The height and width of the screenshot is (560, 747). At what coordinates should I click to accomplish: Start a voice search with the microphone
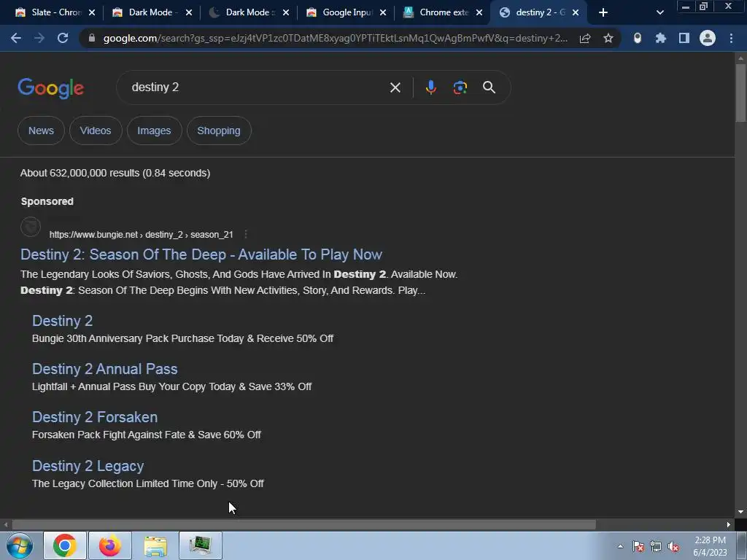(430, 87)
